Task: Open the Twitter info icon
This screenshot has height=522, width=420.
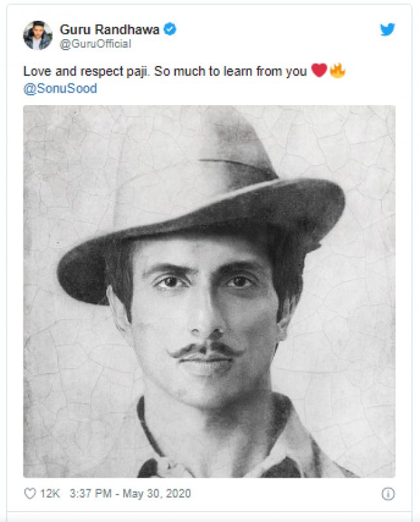Action: [x=388, y=494]
